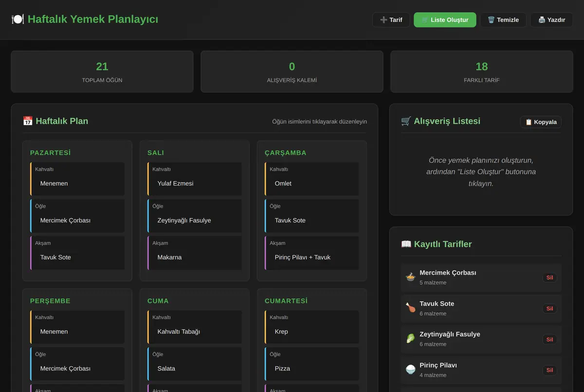Edit Pazartesi lunch field Mercimek Çorbası
584x392 pixels.
click(77, 220)
